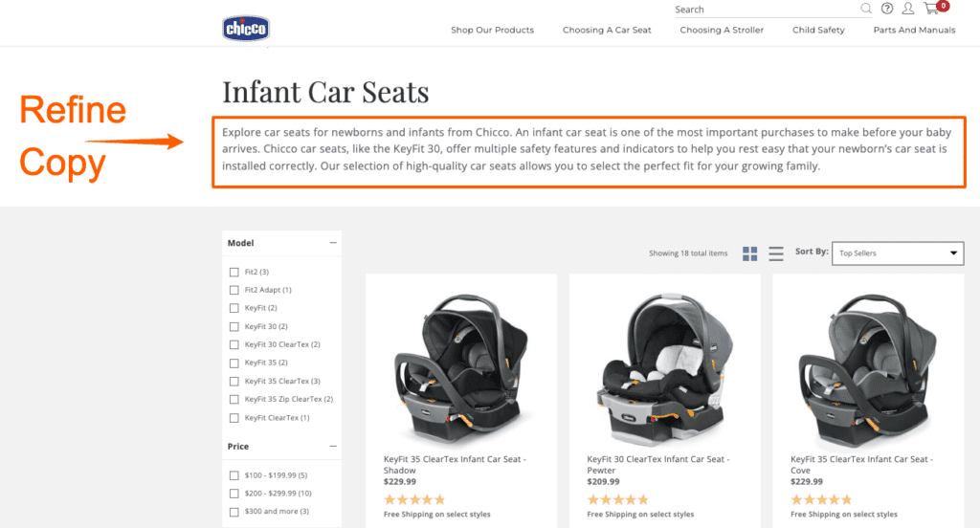The width and height of the screenshot is (980, 528).
Task: Open the Sort By Top Sellers dropdown
Action: coord(898,253)
